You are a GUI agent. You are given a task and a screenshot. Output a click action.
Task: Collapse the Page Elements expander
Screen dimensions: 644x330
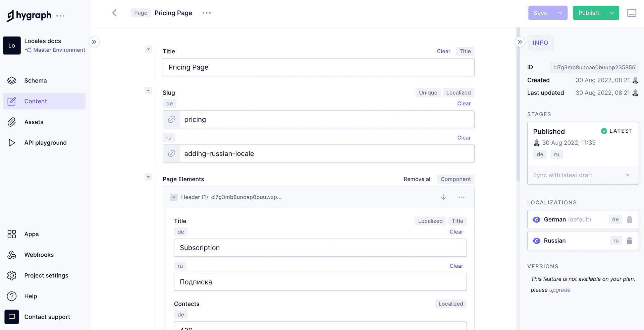click(x=148, y=177)
